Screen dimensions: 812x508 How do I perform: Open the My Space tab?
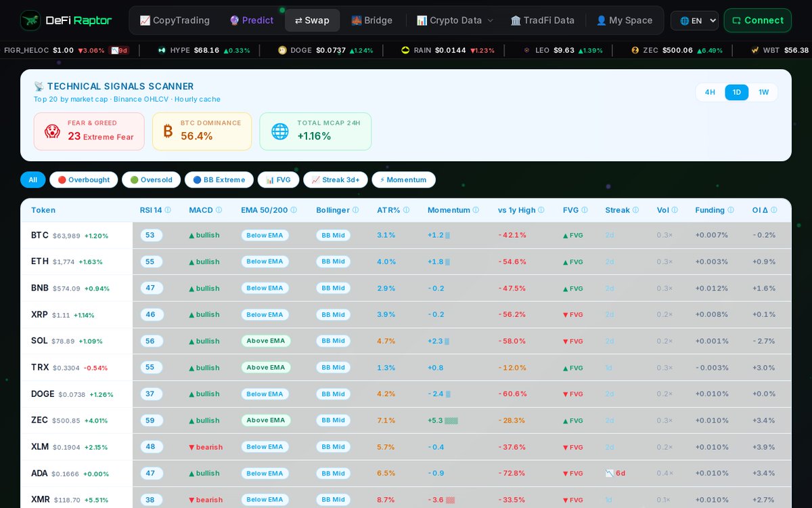[x=624, y=20]
